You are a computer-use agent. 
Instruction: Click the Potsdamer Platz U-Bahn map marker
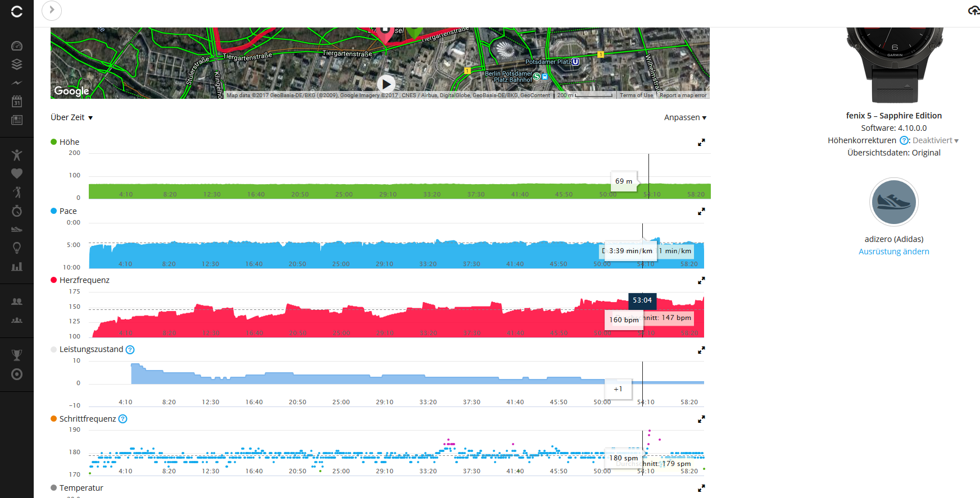point(575,62)
